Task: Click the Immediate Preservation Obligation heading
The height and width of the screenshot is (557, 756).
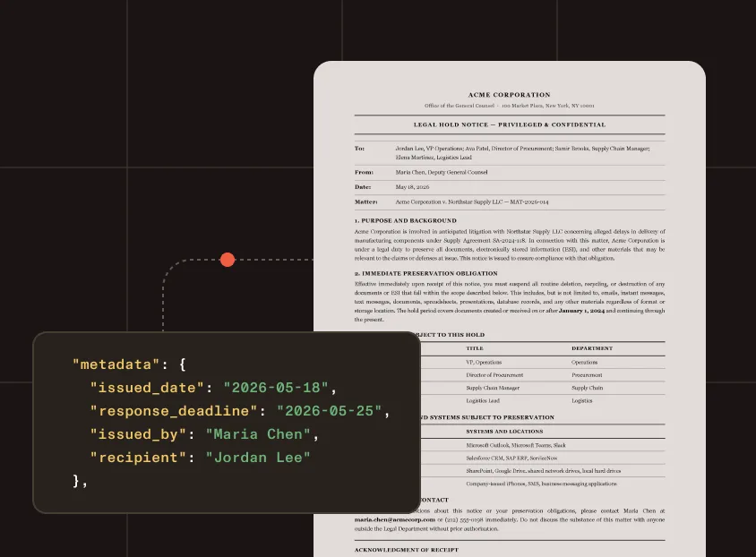Action: (425, 273)
